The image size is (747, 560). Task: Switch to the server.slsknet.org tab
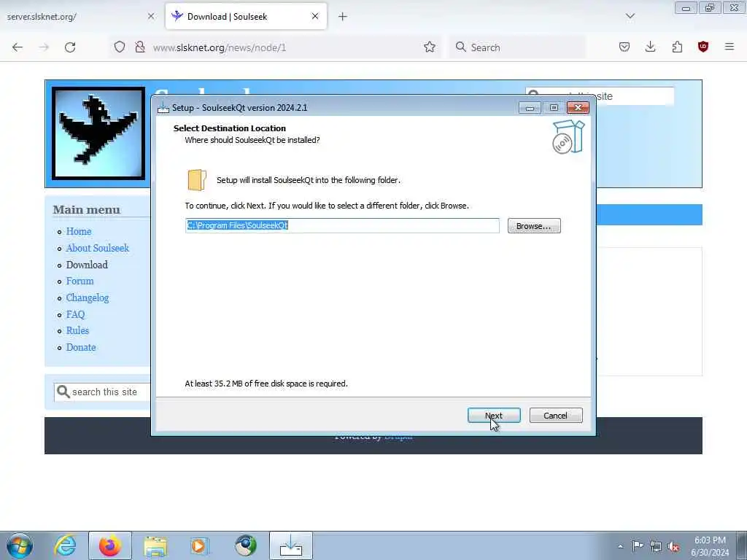pos(76,17)
